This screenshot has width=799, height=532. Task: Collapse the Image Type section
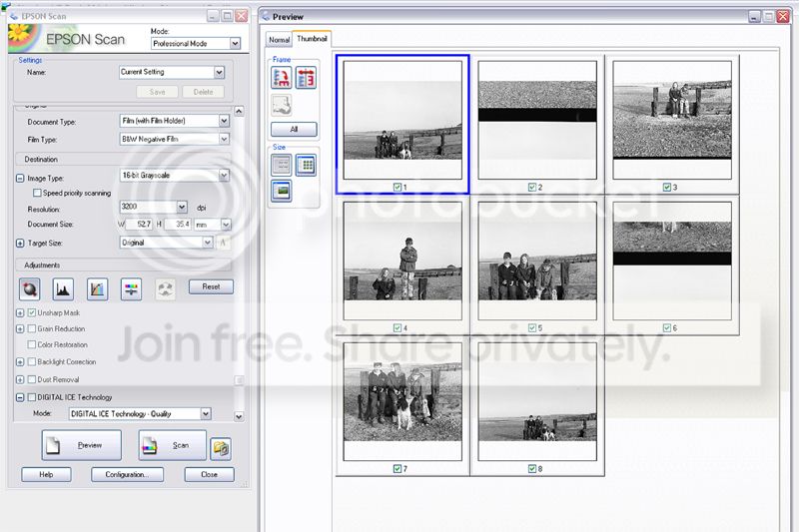20,179
